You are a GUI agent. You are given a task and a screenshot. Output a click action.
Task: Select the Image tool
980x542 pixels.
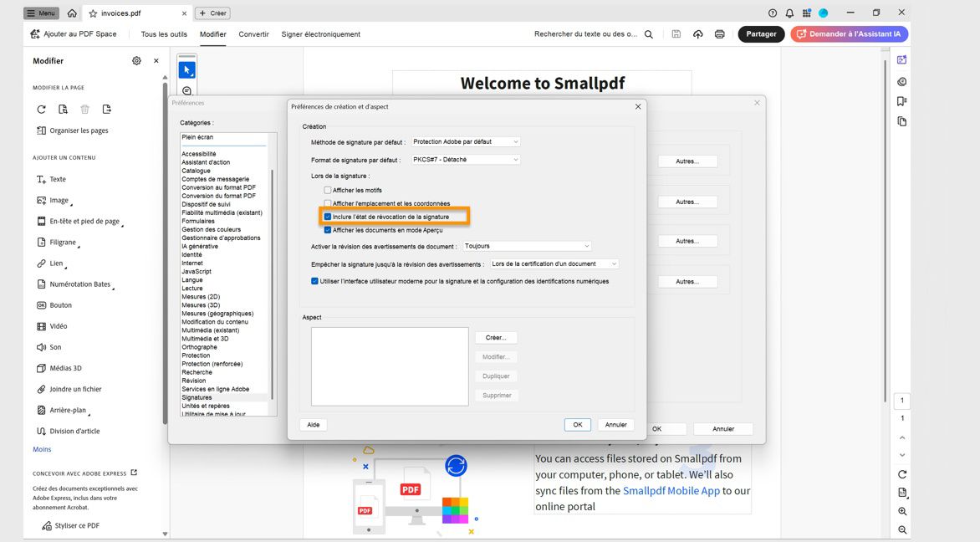click(54, 201)
